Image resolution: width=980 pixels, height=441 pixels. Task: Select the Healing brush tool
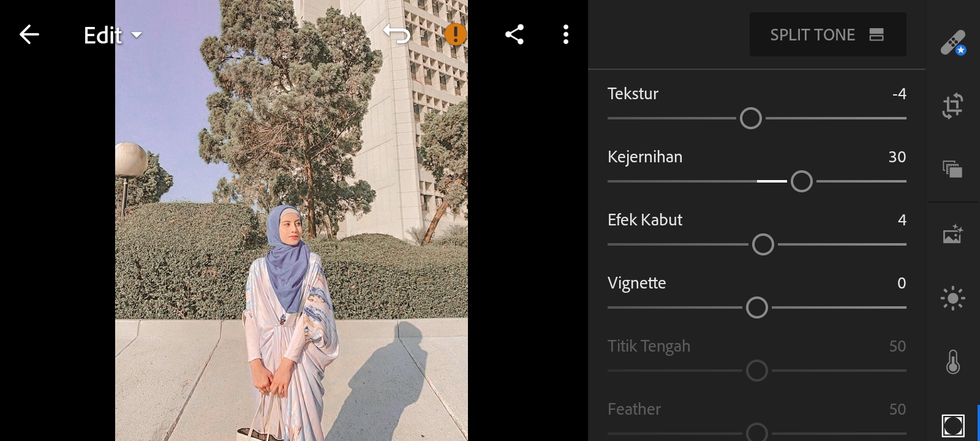click(x=952, y=43)
